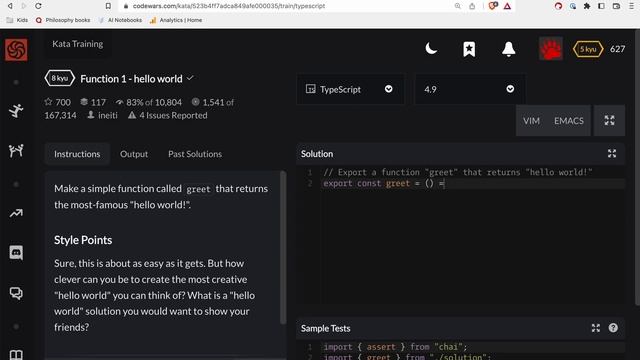Open the AI Notebooks bookmark
The width and height of the screenshot is (640, 360).
120,20
